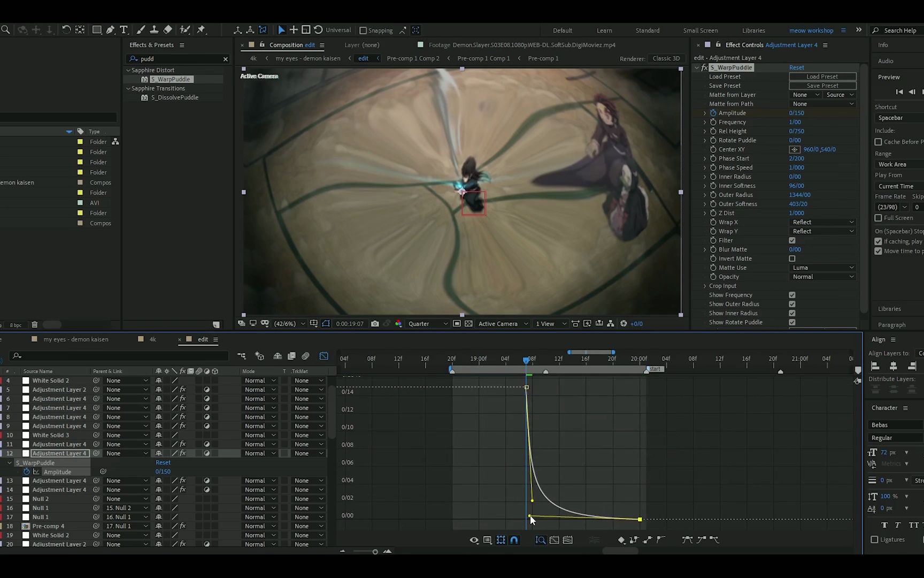Screen dimensions: 924x578
Task: Click the draft 3D icon in timeline
Action: [x=259, y=356]
